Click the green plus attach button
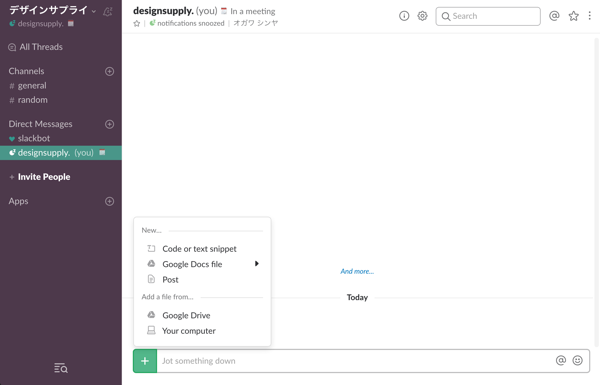600x385 pixels. pyautogui.click(x=145, y=361)
